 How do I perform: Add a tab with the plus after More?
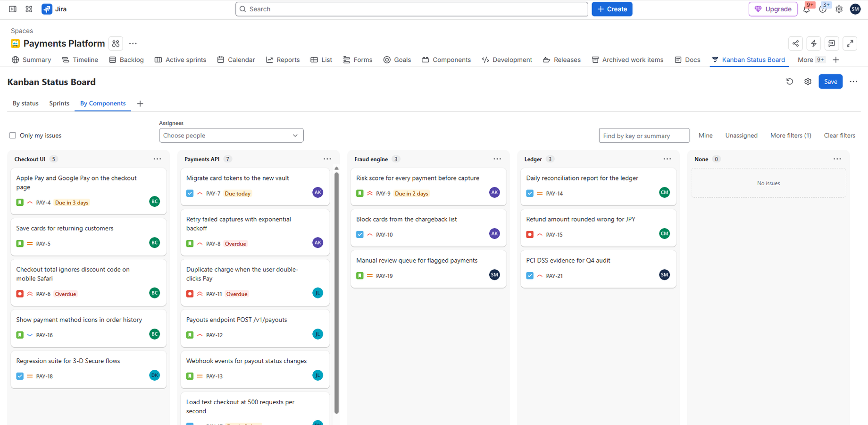point(836,60)
